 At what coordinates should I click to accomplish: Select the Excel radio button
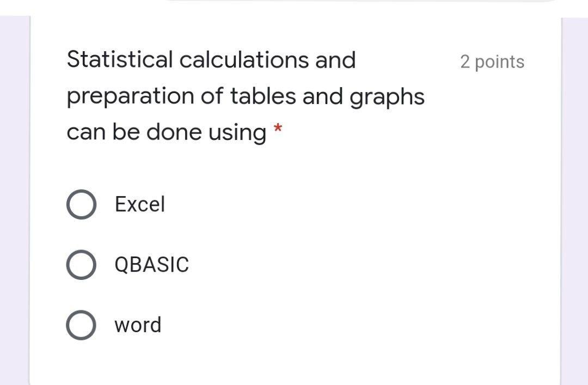[81, 205]
